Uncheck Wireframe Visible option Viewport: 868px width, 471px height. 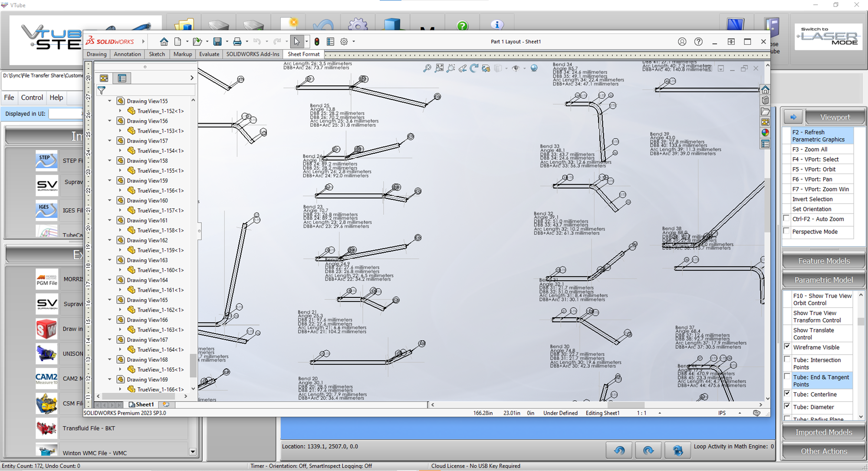[x=787, y=347]
